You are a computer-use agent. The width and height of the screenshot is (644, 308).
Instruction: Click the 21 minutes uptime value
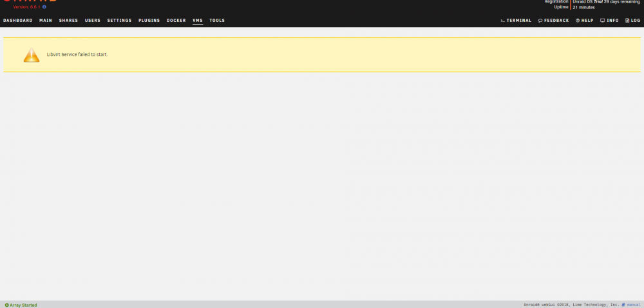pyautogui.click(x=583, y=7)
